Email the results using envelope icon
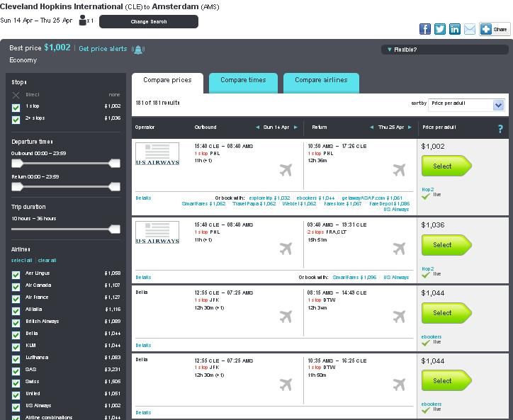The image size is (513, 420). [x=469, y=29]
